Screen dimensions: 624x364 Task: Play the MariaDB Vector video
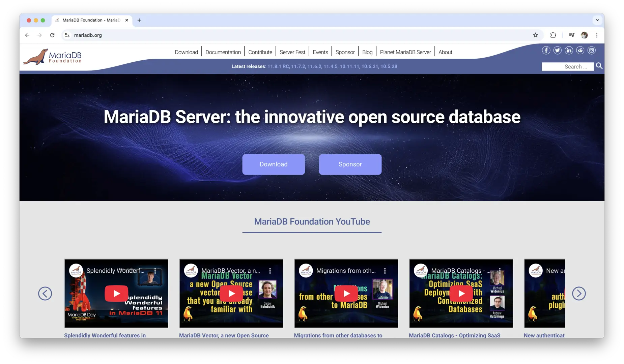click(231, 293)
